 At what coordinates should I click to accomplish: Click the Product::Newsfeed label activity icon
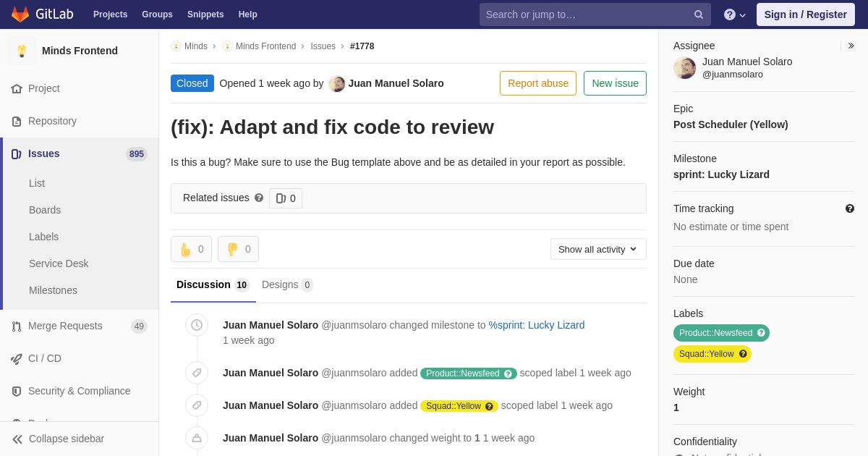point(197,373)
